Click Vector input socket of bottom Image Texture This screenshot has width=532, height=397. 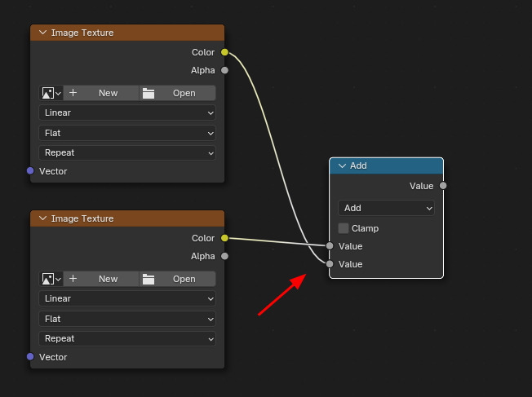[30, 357]
